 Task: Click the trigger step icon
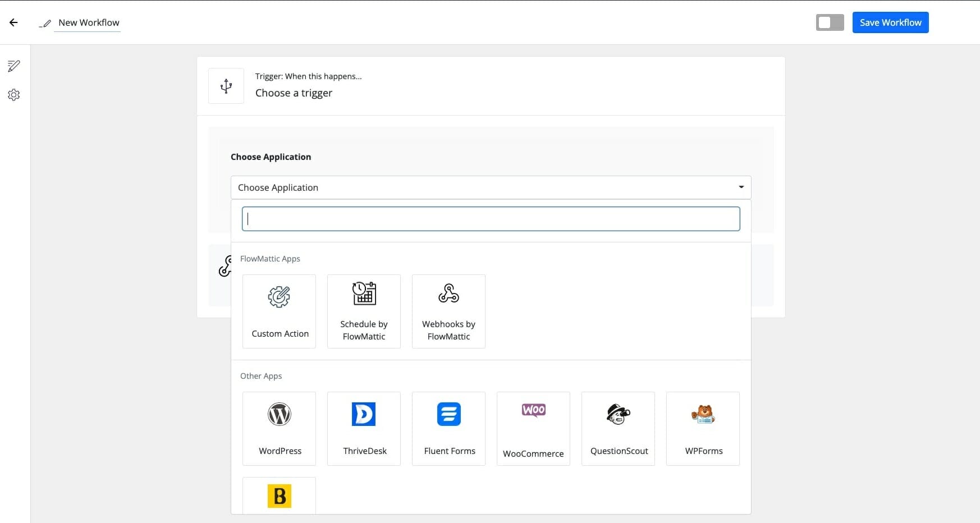tap(226, 86)
